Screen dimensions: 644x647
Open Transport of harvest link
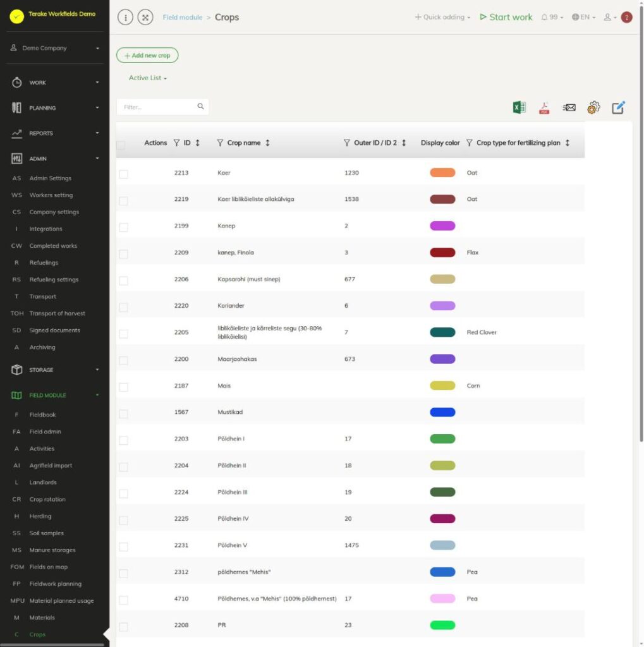coord(58,313)
